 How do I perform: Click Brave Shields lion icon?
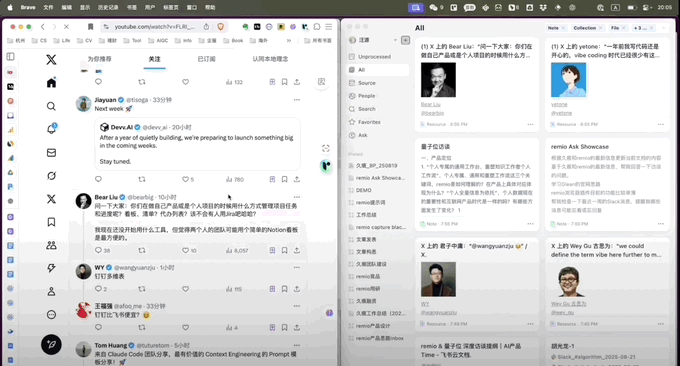click(x=220, y=27)
